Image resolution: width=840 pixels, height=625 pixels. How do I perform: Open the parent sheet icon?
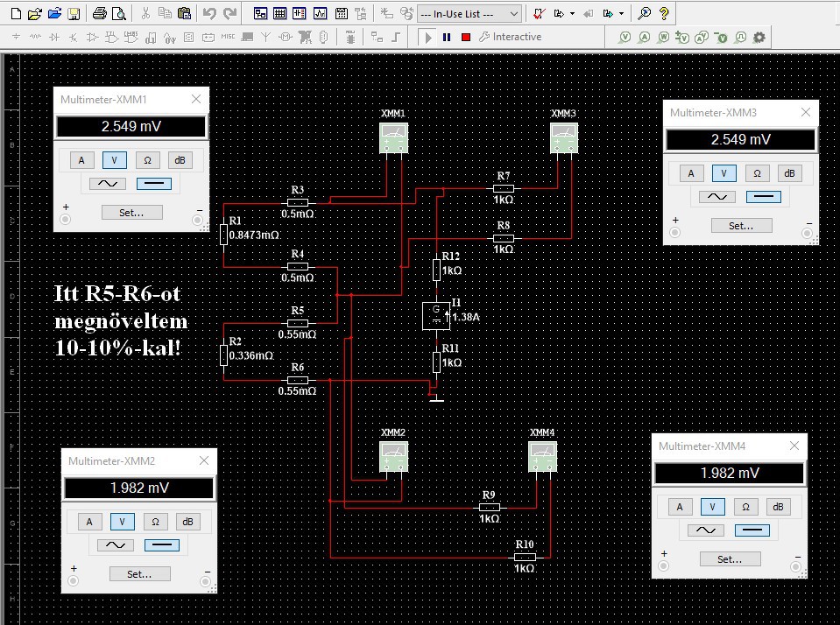[361, 14]
